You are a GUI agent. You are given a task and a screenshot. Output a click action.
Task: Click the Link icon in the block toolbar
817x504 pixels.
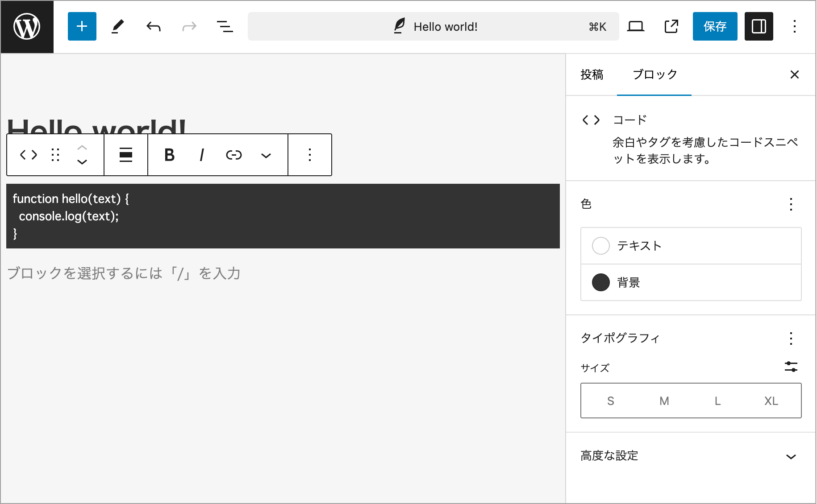[233, 155]
